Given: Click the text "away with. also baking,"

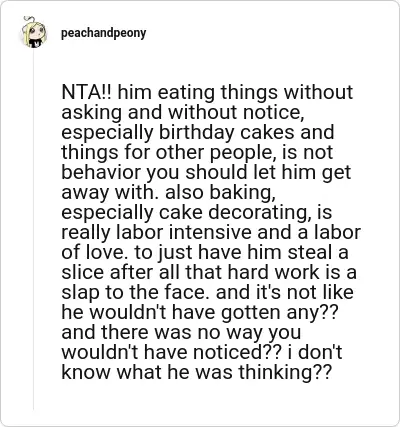Looking at the screenshot, I should tap(168, 192).
